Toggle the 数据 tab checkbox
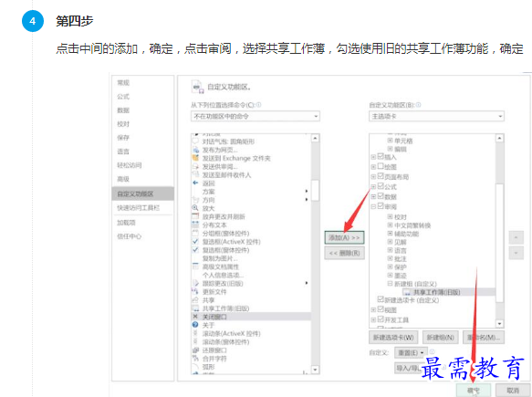 (381, 196)
